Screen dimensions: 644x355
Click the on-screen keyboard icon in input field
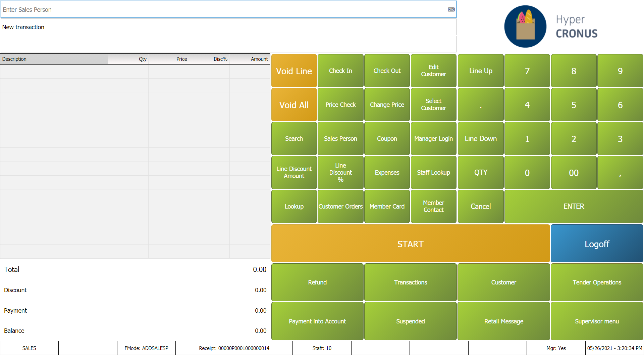click(451, 9)
